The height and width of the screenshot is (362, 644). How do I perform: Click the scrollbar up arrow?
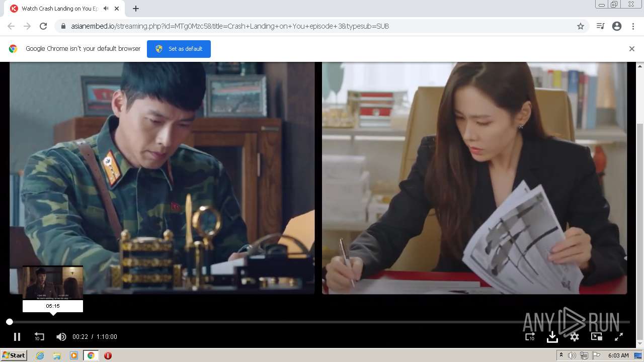click(640, 66)
